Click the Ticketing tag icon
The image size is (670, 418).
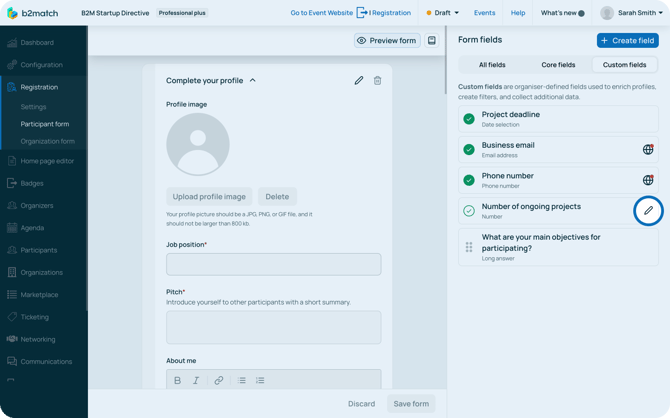(12, 316)
